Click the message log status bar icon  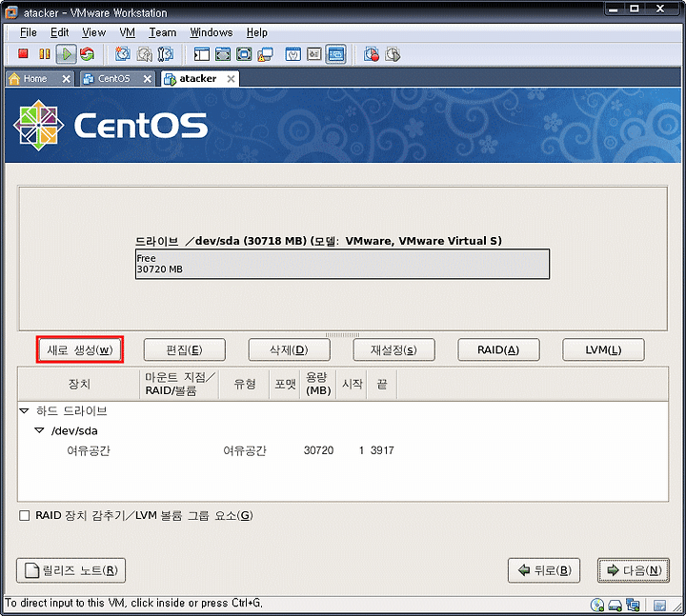pos(659,606)
